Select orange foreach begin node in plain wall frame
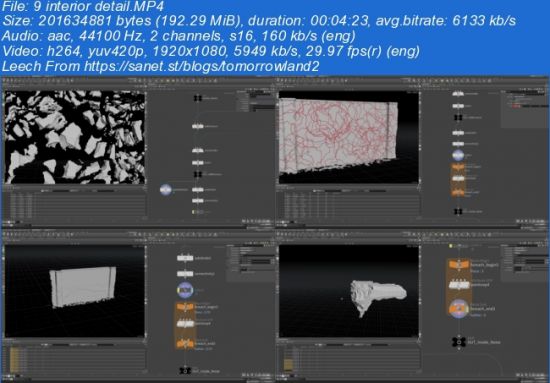The width and height of the screenshot is (550, 383). tap(185, 307)
